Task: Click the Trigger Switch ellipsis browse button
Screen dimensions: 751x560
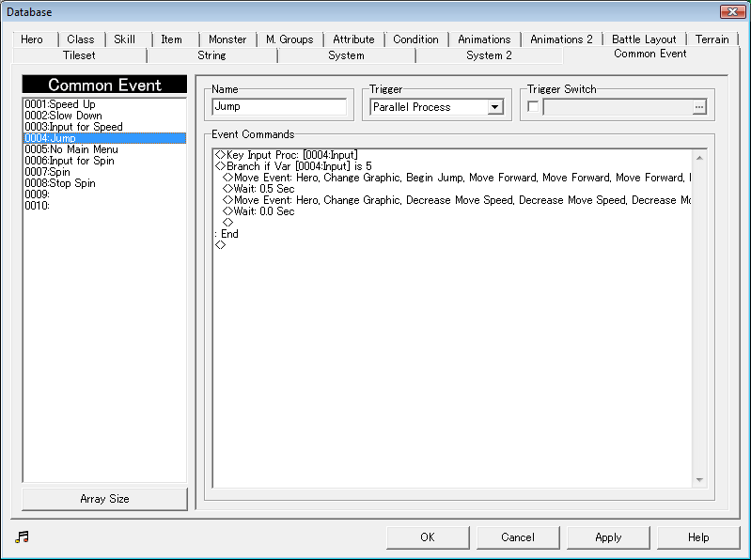Action: (x=698, y=107)
